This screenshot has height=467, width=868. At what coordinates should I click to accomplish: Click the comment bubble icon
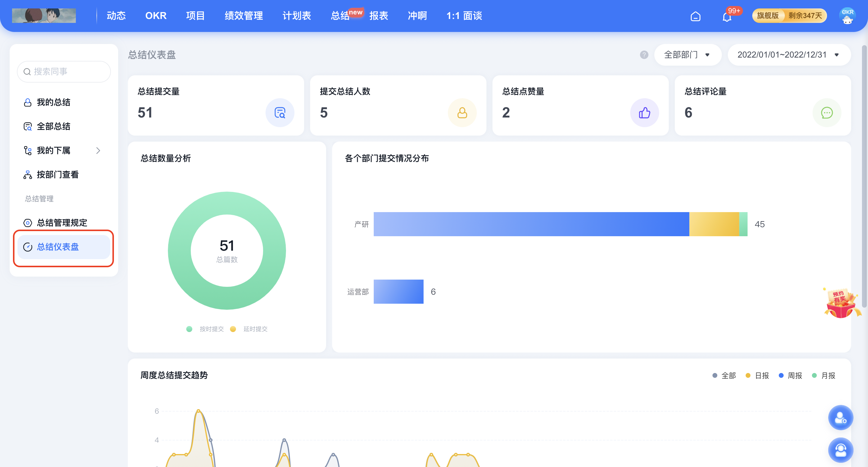coord(826,113)
